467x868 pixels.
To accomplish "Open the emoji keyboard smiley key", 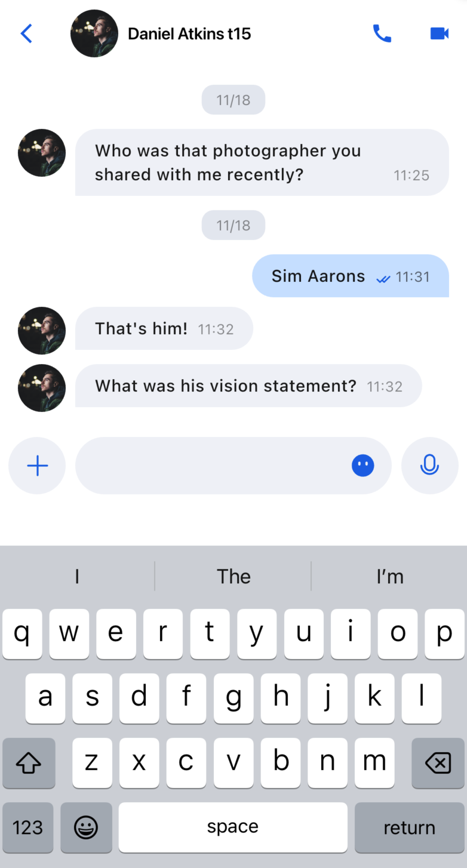I will coord(86,827).
